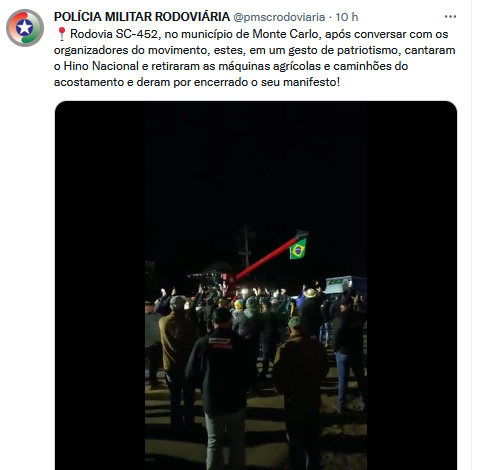
Task: Click the red pin emoji before Rodovia
Action: coord(61,34)
